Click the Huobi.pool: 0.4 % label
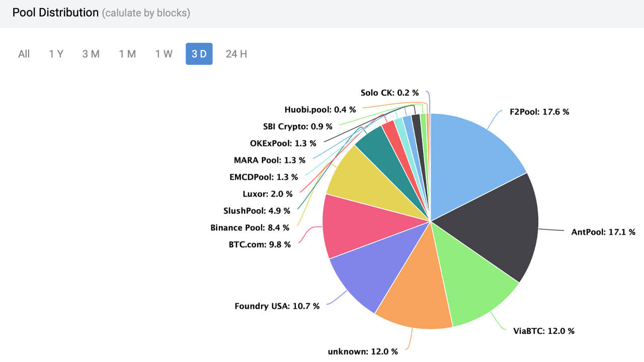Screen dimensions: 644x362 coord(320,109)
